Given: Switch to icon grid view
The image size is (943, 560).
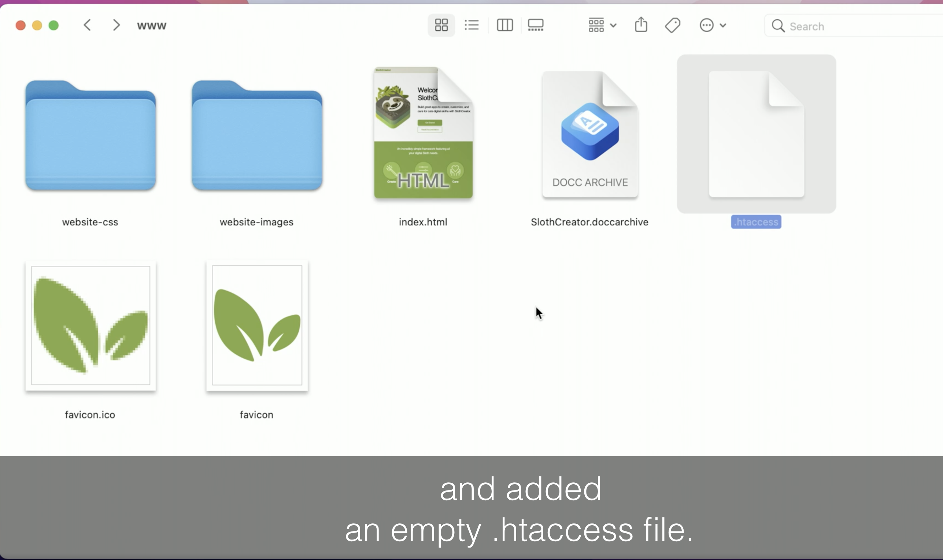Looking at the screenshot, I should (441, 25).
